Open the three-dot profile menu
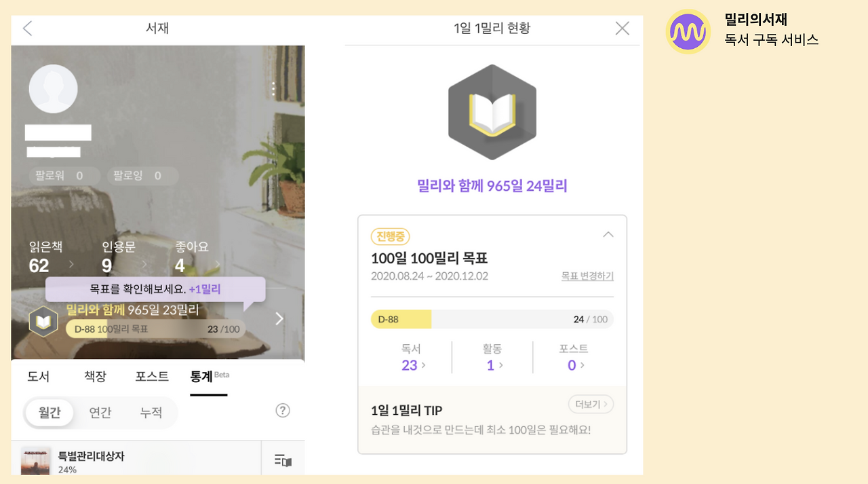Viewport: 868px width, 484px height. pos(273,89)
